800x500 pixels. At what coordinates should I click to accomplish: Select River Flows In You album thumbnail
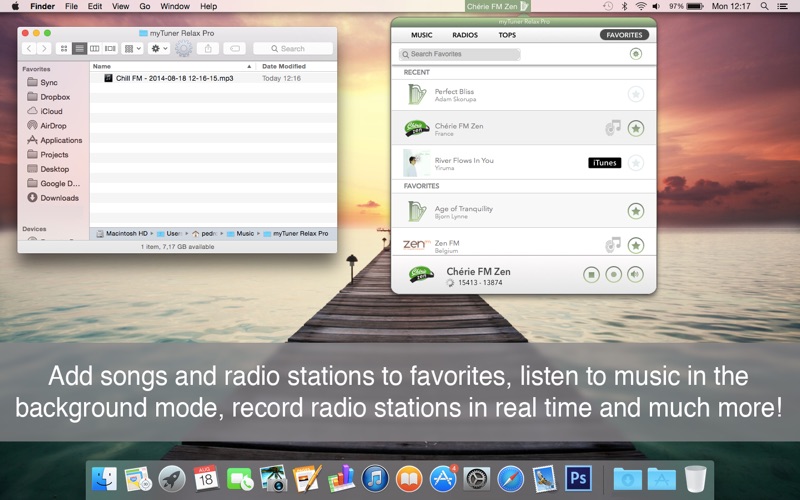click(x=416, y=163)
